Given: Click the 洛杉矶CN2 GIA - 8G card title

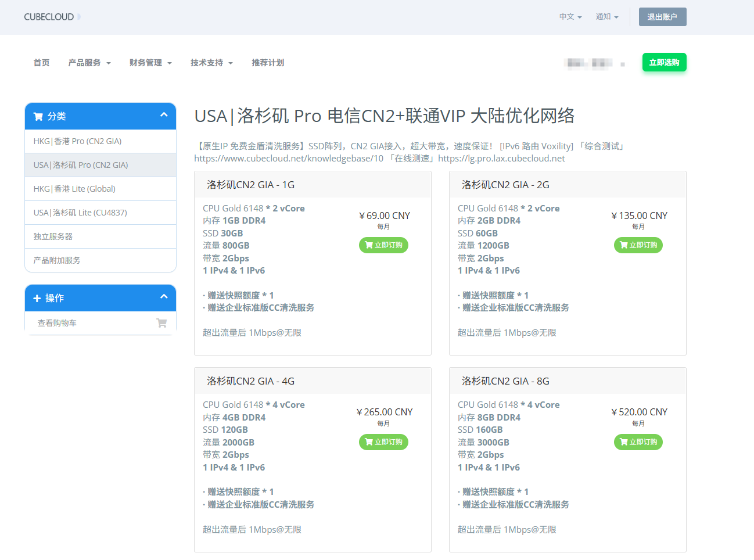Looking at the screenshot, I should [505, 381].
